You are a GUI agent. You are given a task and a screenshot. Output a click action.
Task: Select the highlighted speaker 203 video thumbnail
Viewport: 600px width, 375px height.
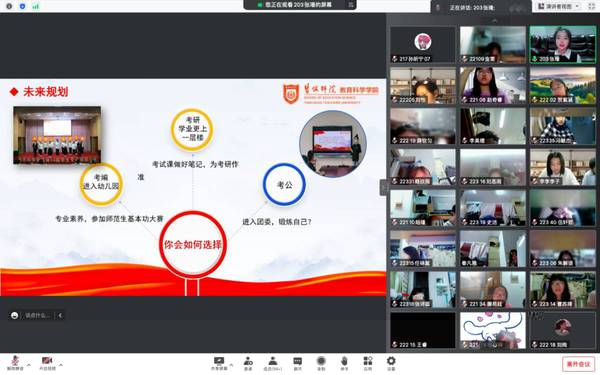pyautogui.click(x=562, y=44)
